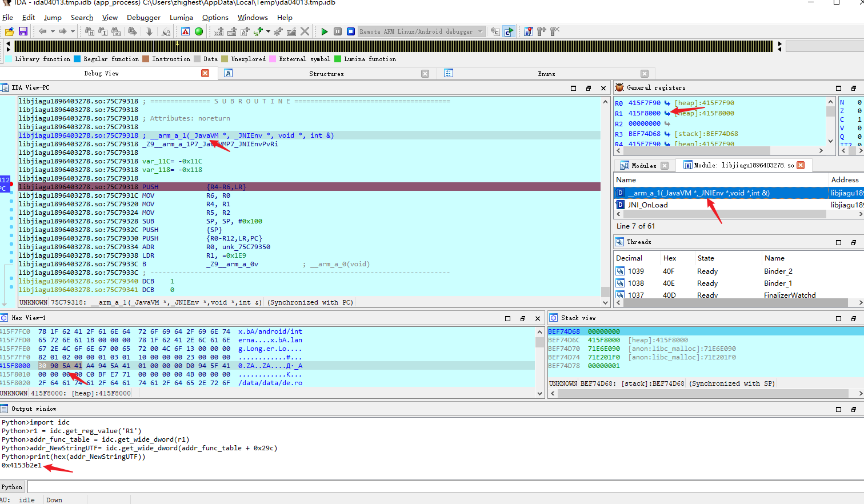This screenshot has width=864, height=504.
Task: Click the jump back arrow icon
Action: coord(43,31)
